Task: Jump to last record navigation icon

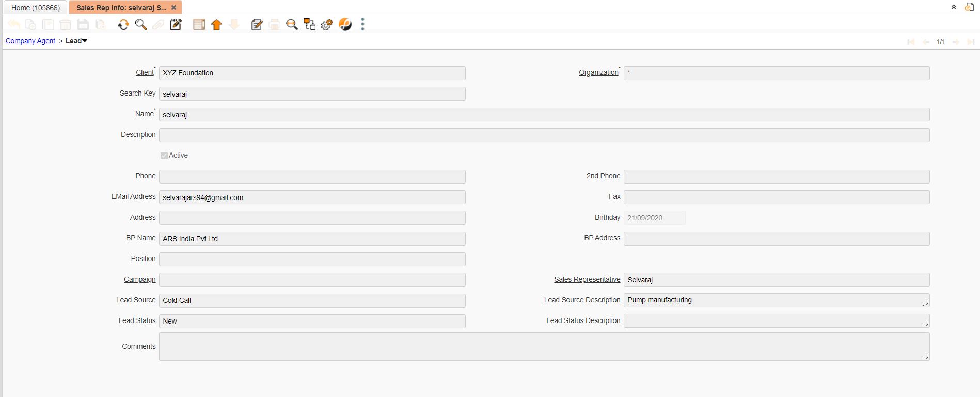Action: [x=971, y=42]
